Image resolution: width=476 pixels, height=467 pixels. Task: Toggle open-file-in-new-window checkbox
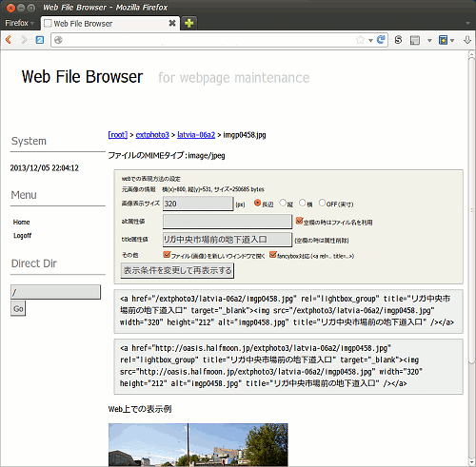pos(167,255)
